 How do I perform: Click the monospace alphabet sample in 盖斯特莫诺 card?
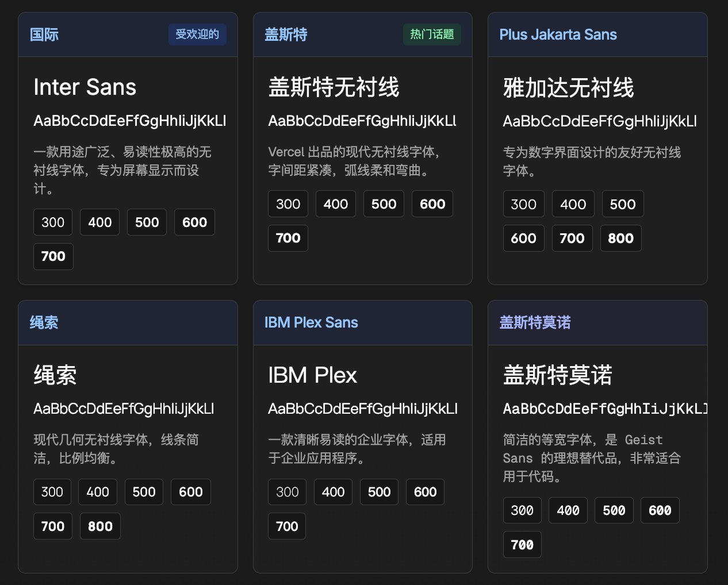(605, 409)
